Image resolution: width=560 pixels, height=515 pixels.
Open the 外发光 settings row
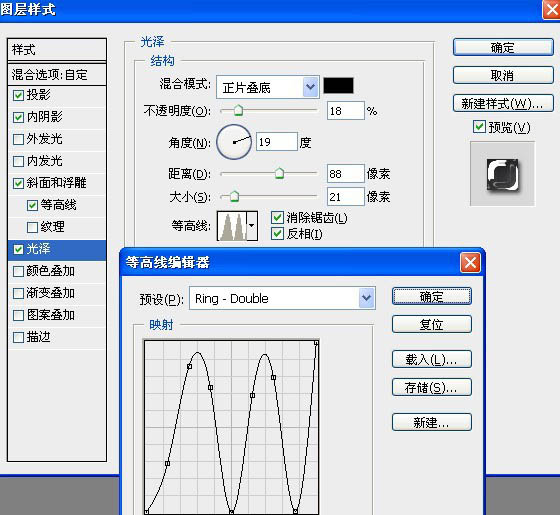click(57, 139)
